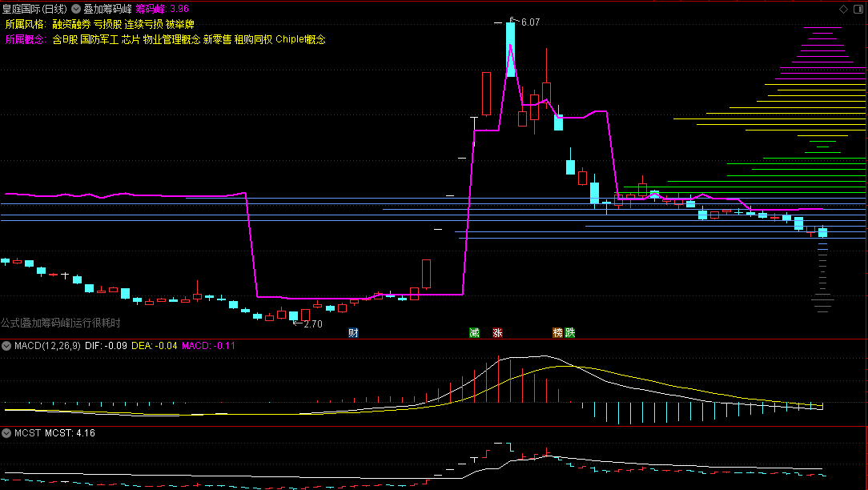868x490 pixels.
Task: Click the tall cyan candlestick at the 6.07 peak
Action: coord(510,50)
